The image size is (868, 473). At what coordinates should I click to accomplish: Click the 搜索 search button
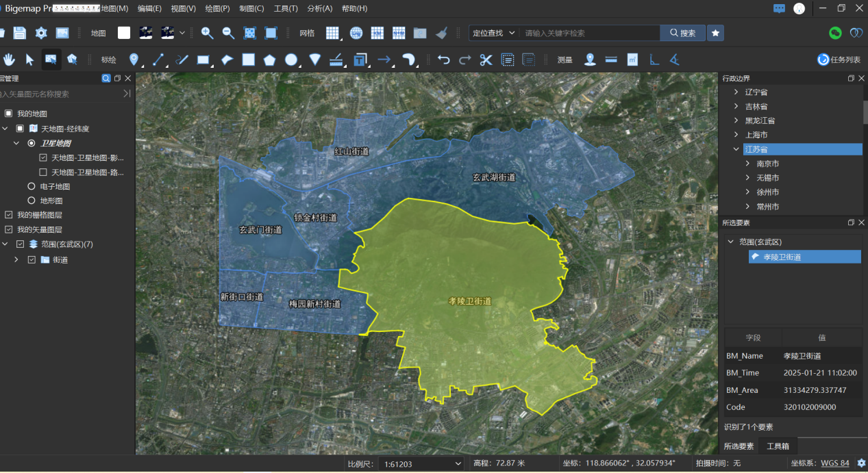[682, 32]
